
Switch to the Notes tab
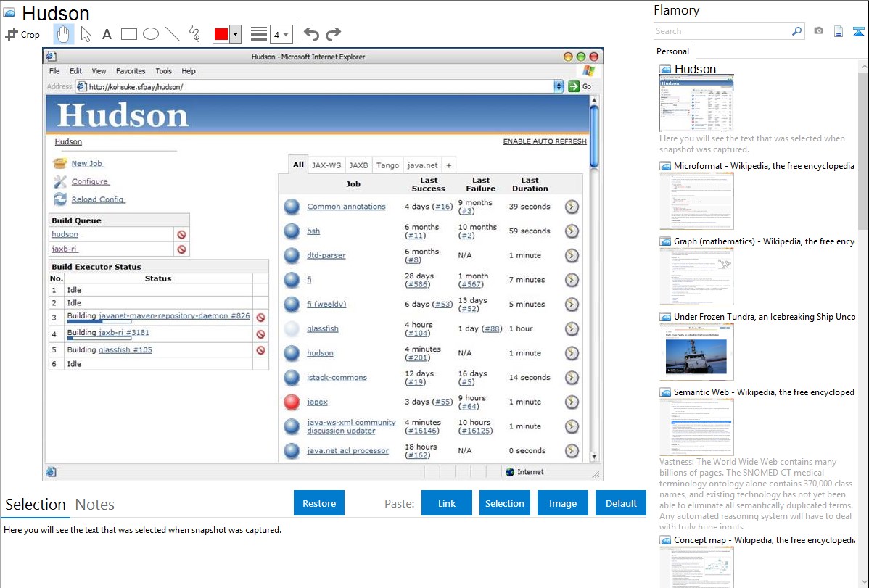95,505
